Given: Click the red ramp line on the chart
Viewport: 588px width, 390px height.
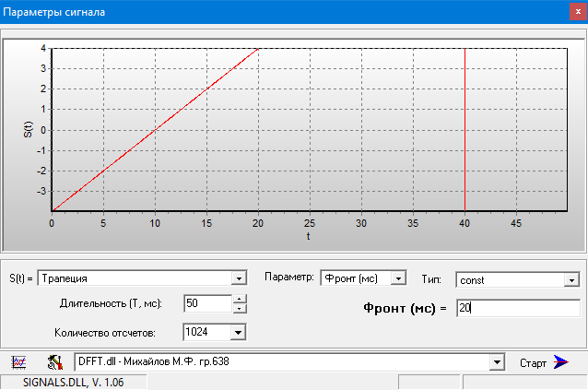Looking at the screenshot, I should point(155,130).
